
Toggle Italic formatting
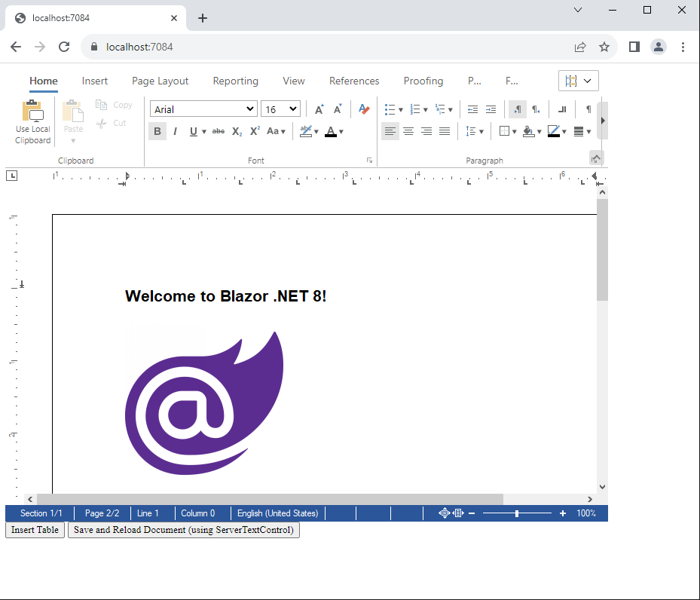pos(175,131)
